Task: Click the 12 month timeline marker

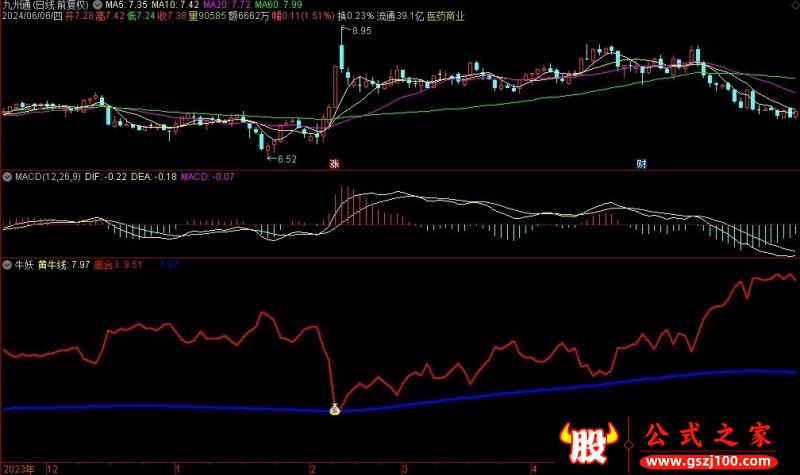Action: point(52,469)
